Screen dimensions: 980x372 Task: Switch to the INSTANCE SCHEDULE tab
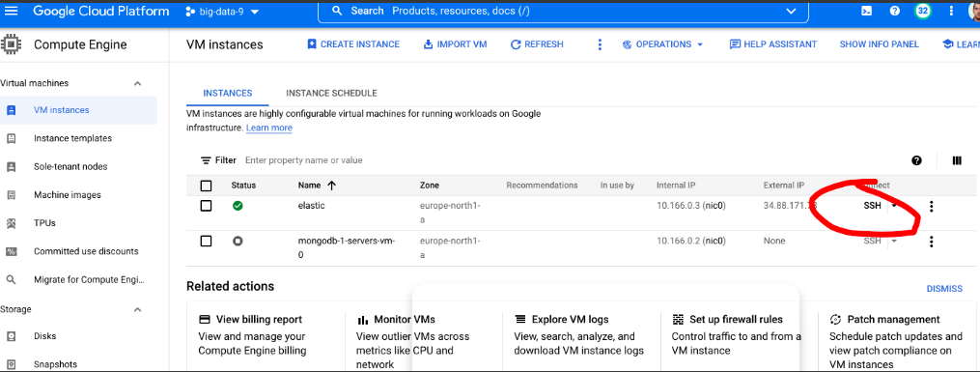pyautogui.click(x=331, y=93)
